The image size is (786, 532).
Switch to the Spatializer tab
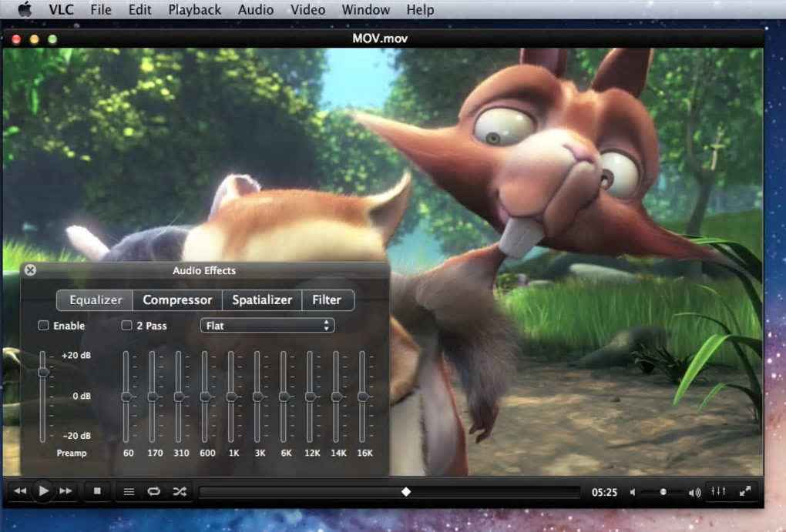pyautogui.click(x=262, y=299)
